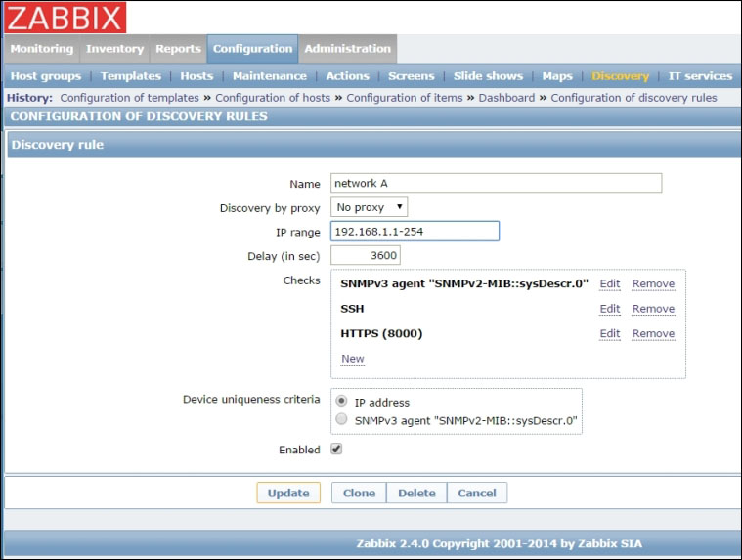This screenshot has height=560, width=742.
Task: Open the Monitoring tab
Action: pos(41,49)
